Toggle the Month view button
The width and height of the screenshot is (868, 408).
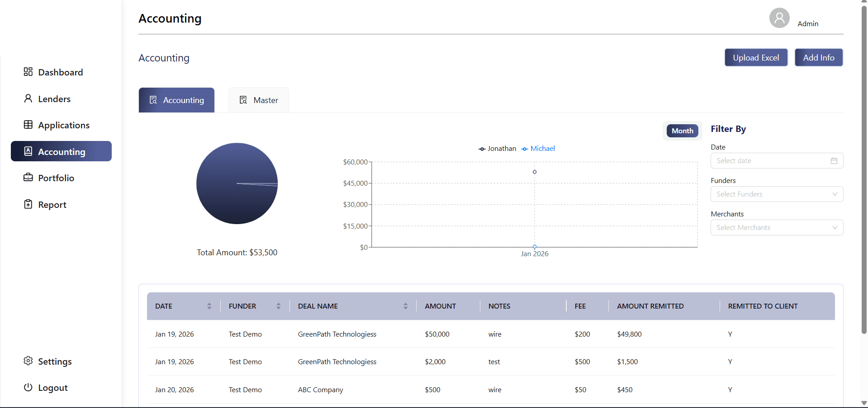(682, 131)
